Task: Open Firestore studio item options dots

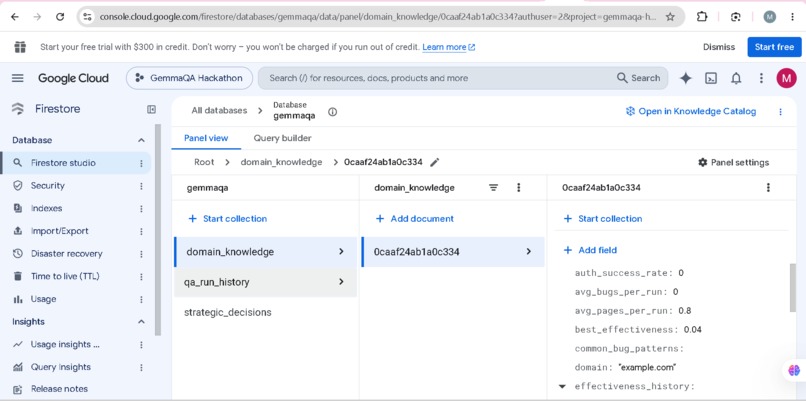Action: tap(141, 163)
